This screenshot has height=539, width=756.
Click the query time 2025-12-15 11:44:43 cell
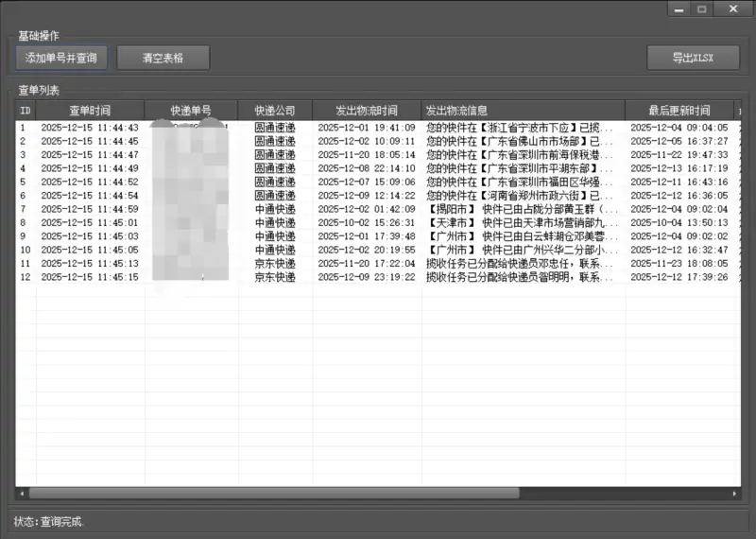[x=90, y=128]
